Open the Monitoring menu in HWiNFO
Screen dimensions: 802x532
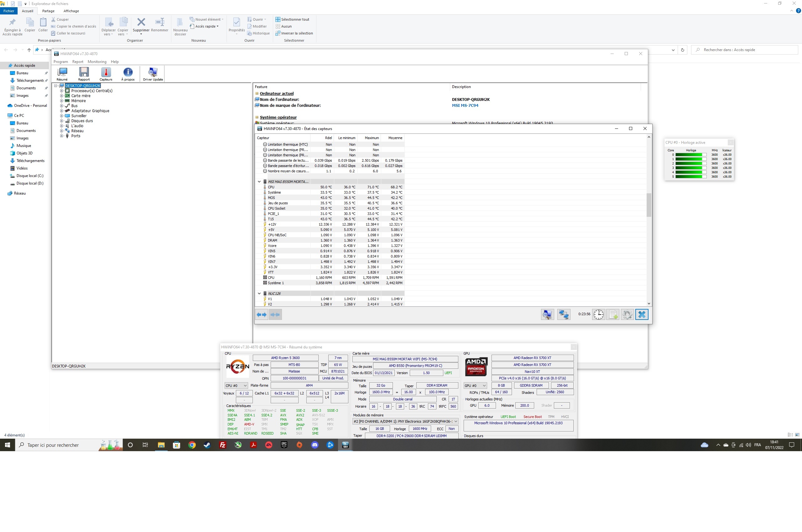pyautogui.click(x=97, y=62)
